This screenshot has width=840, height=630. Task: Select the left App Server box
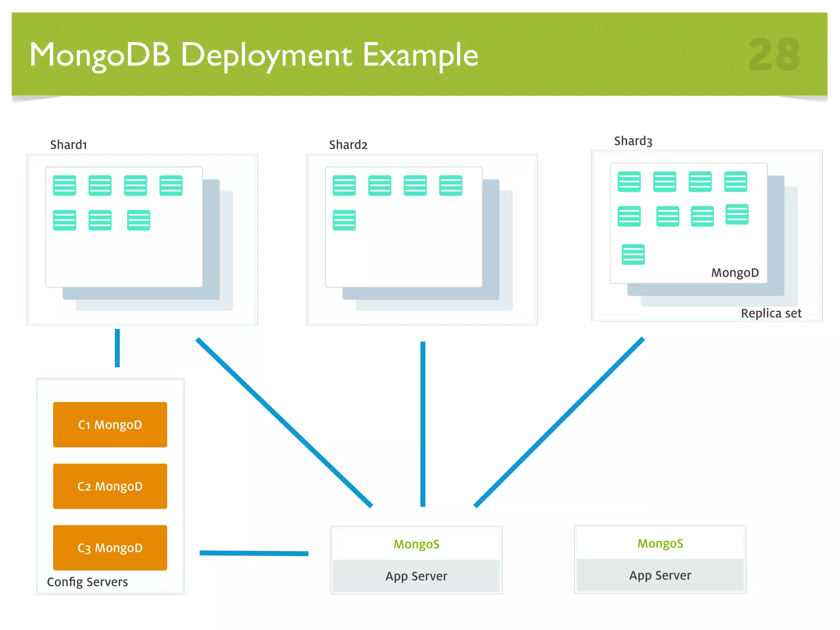click(416, 576)
